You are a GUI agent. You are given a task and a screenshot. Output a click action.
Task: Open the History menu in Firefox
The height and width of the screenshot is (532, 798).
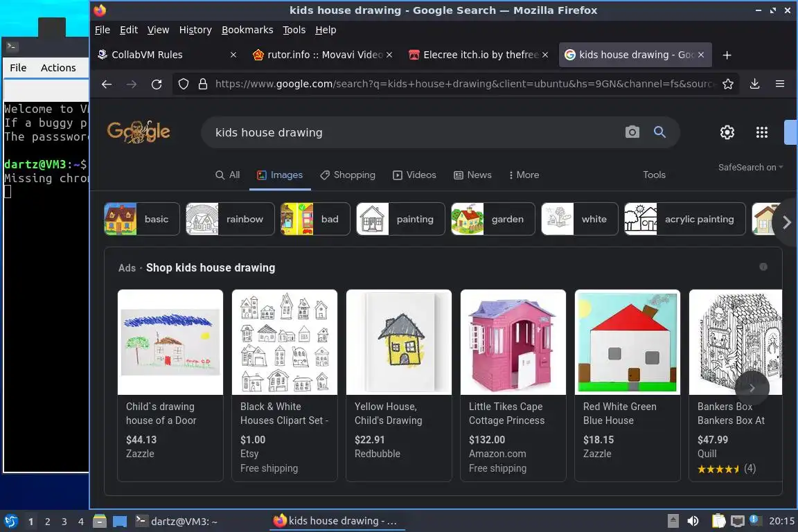[195, 30]
